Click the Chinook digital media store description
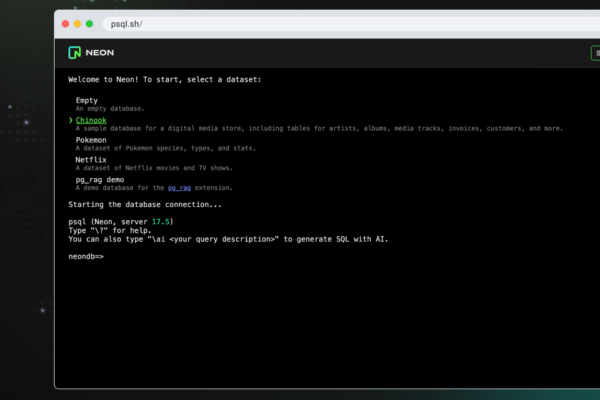The width and height of the screenshot is (600, 400). pos(319,129)
